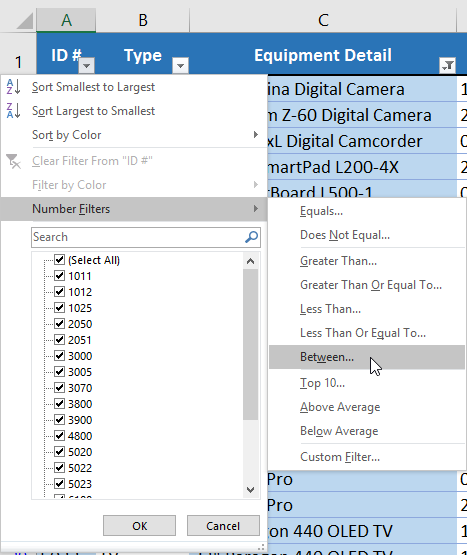The height and width of the screenshot is (555, 467).
Task: Click the select-all triangle at sheet corner
Action: (25, 21)
